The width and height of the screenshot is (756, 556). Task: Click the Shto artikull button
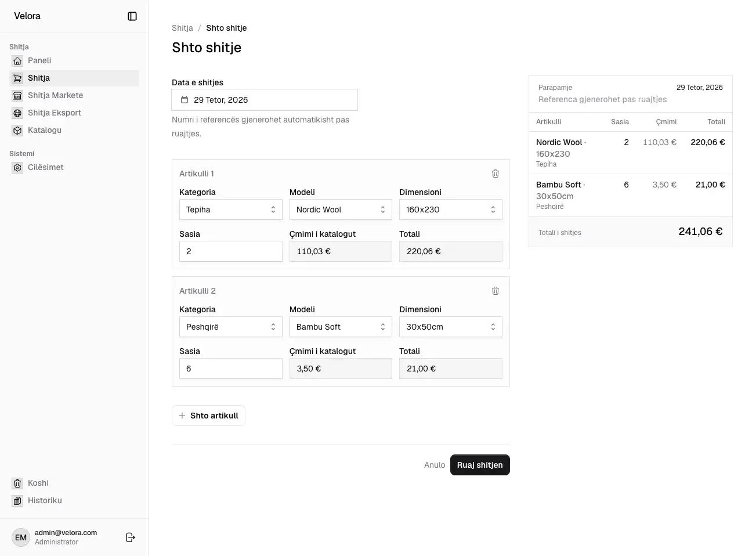[x=208, y=416]
